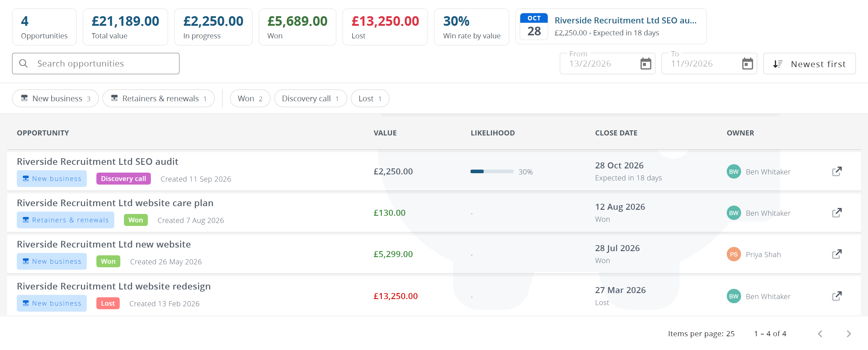Toggle the Discovery call stage filter
The image size is (868, 350).
point(310,99)
